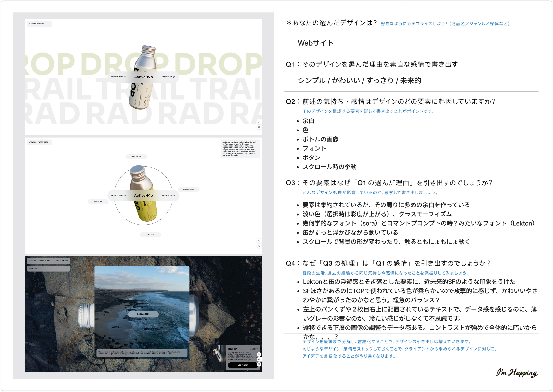
Task: Click SUBSCRIBE IT (0) in the top nav pill
Action: point(168,77)
